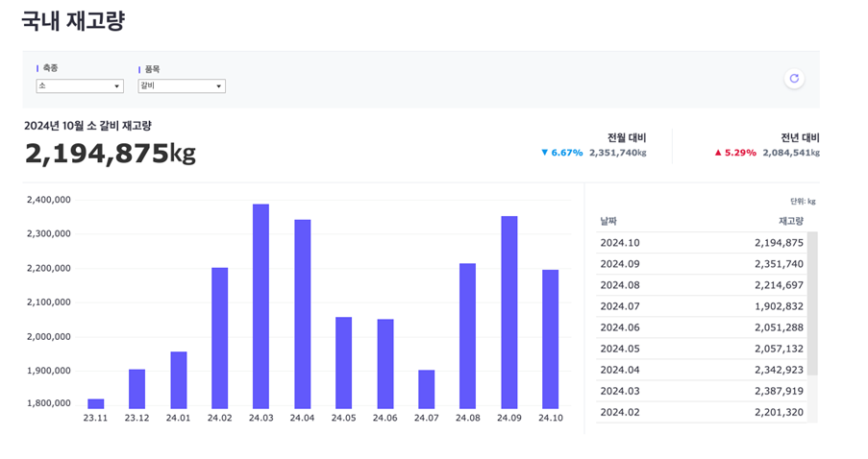Select the 24.07 bar in chart
The height and width of the screenshot is (459, 868).
point(426,389)
